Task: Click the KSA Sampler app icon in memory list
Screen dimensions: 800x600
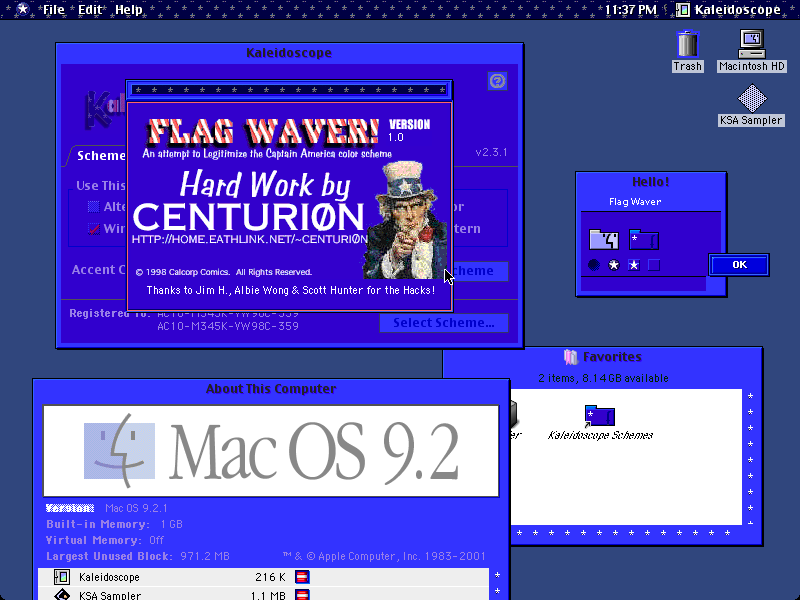Action: coord(62,595)
